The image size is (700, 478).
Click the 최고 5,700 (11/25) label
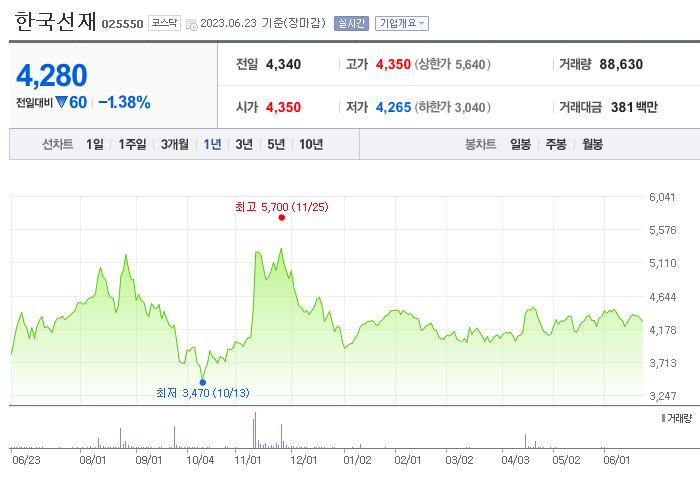click(x=282, y=207)
